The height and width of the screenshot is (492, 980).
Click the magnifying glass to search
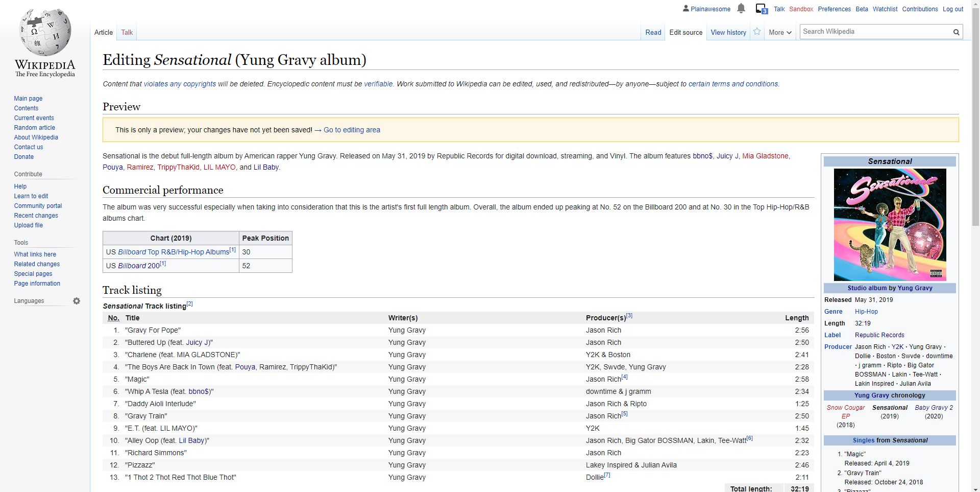click(957, 32)
